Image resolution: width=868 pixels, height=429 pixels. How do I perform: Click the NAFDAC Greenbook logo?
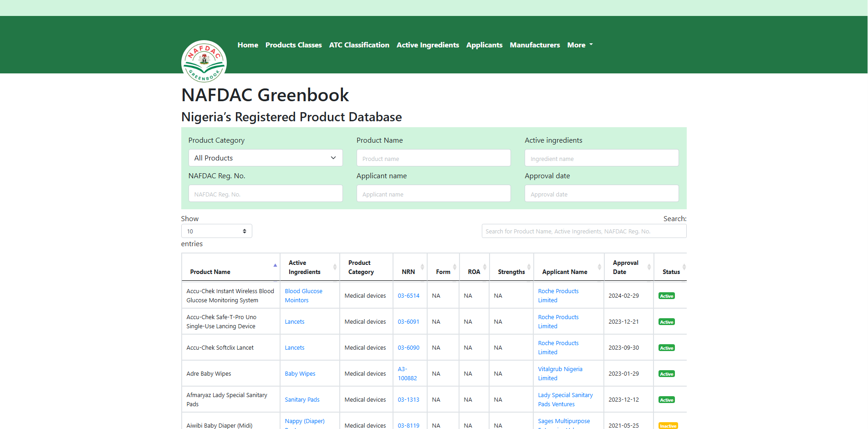pyautogui.click(x=204, y=62)
